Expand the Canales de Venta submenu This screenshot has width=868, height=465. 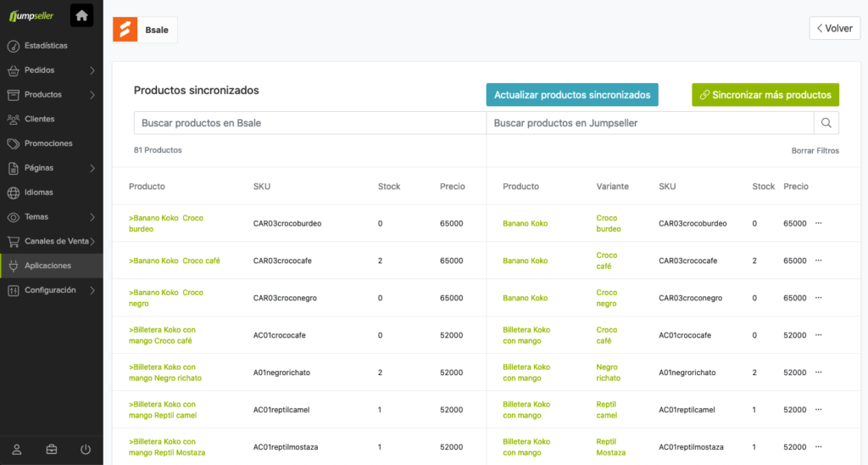92,242
